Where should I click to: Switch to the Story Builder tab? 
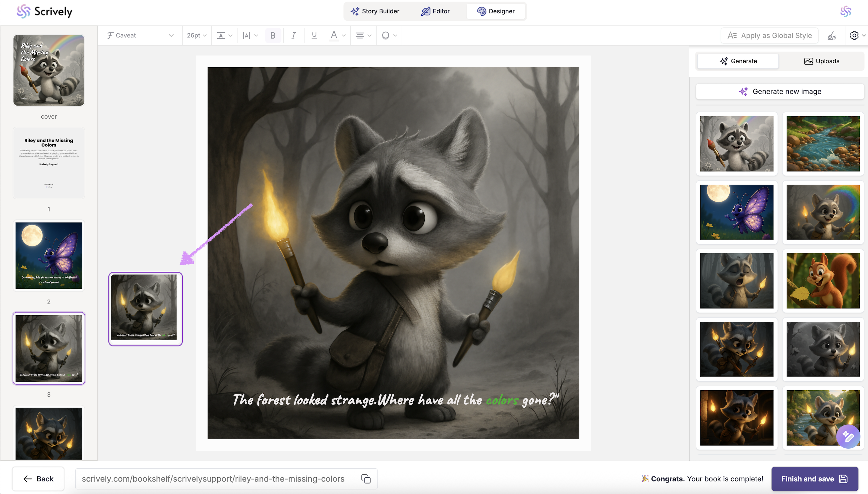click(375, 11)
